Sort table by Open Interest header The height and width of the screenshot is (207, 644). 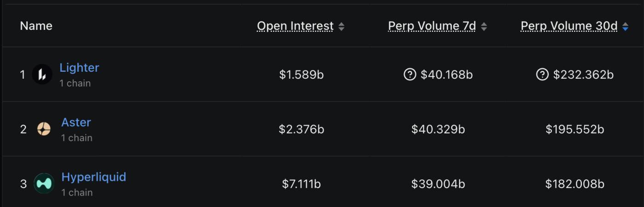click(295, 26)
